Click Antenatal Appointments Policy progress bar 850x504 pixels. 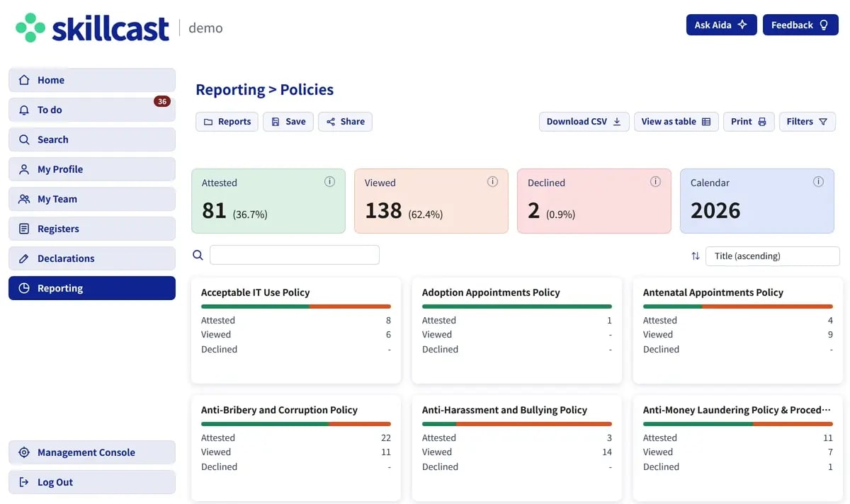[x=738, y=307]
